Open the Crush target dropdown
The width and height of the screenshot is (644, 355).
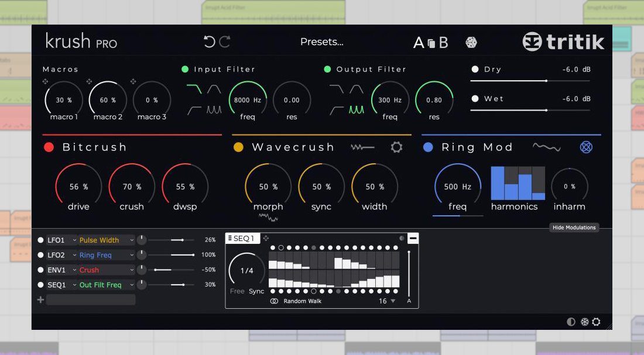[x=107, y=270]
